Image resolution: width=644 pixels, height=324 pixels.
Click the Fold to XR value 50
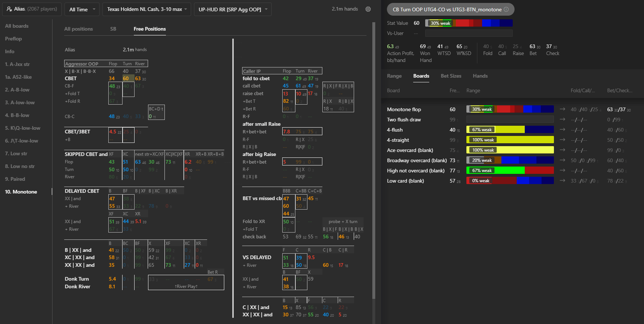coord(286,222)
